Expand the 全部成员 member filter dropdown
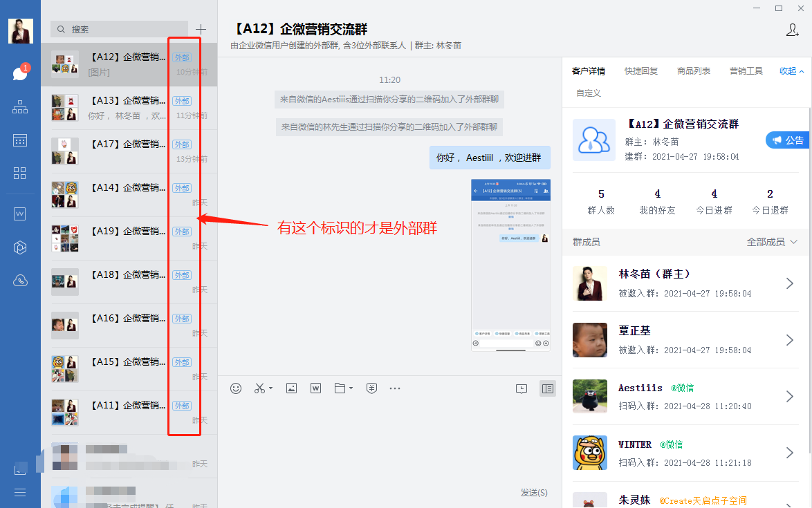Screen dimensions: 812x508 click(x=772, y=242)
